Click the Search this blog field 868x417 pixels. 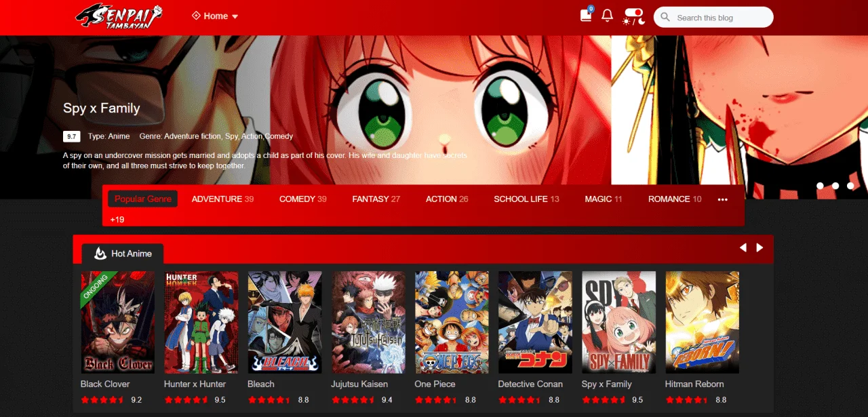[713, 17]
